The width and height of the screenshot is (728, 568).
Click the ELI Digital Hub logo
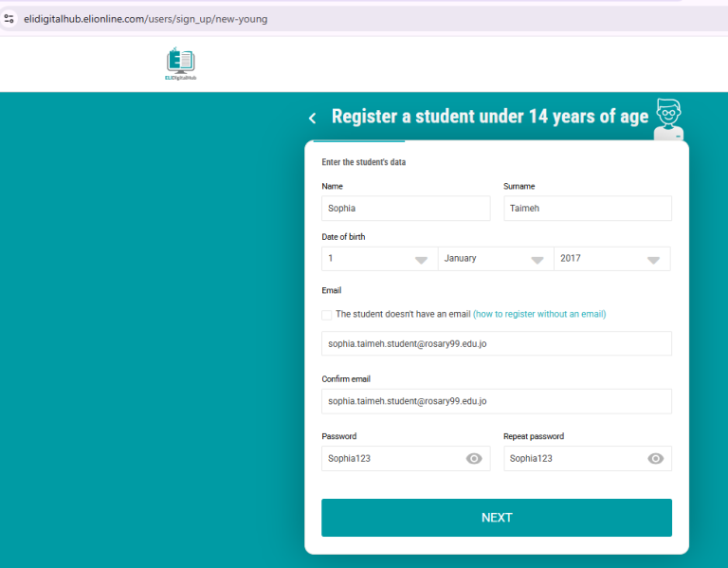(x=180, y=64)
